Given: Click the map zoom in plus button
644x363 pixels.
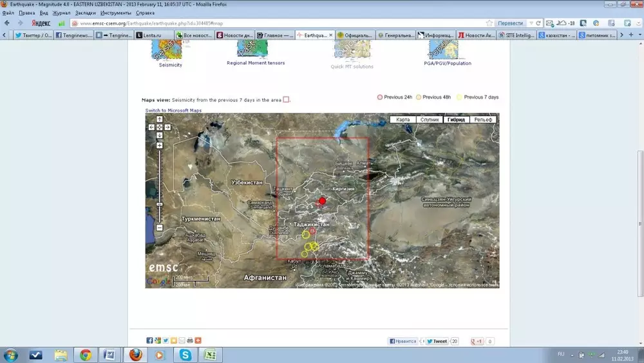Looking at the screenshot, I should pyautogui.click(x=160, y=145).
